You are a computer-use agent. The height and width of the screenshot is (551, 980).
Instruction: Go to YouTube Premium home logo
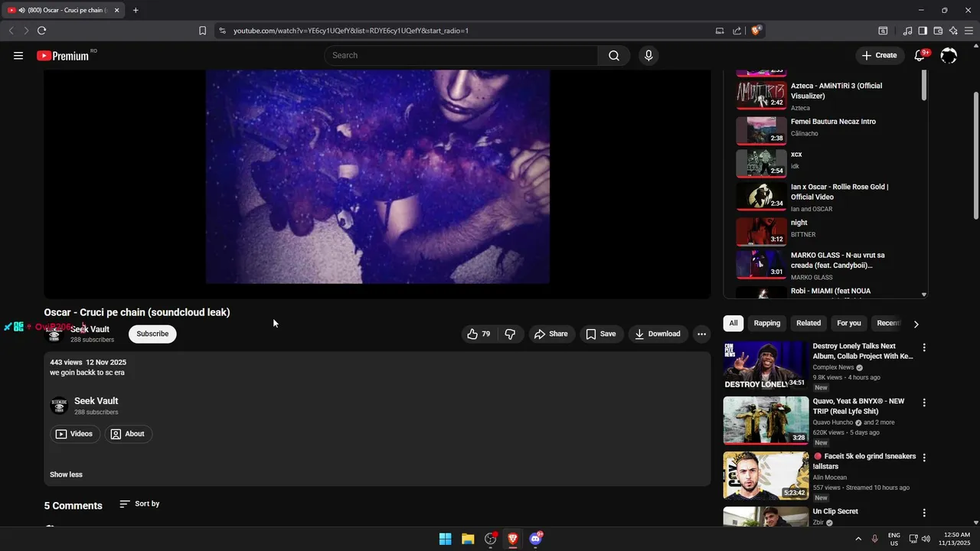click(x=63, y=55)
